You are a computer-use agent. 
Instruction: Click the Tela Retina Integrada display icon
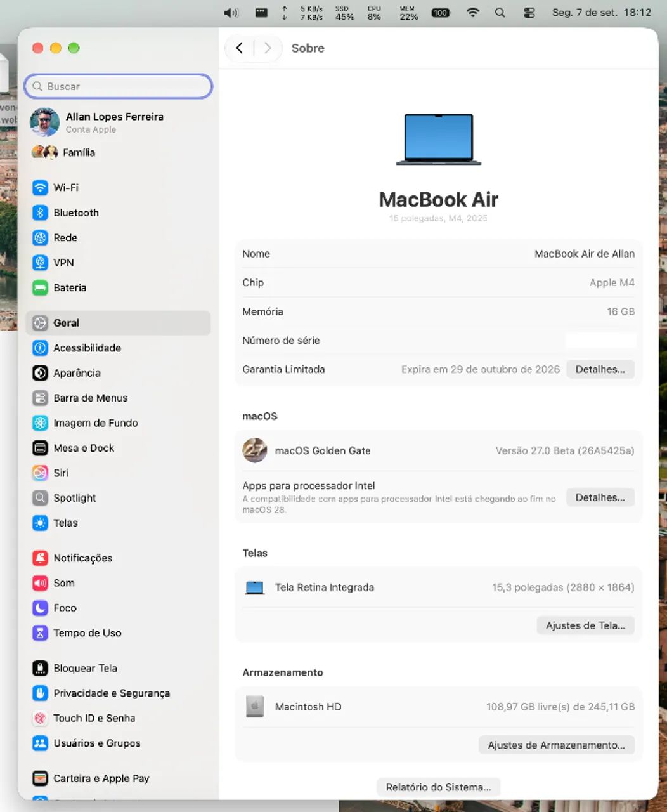point(255,587)
